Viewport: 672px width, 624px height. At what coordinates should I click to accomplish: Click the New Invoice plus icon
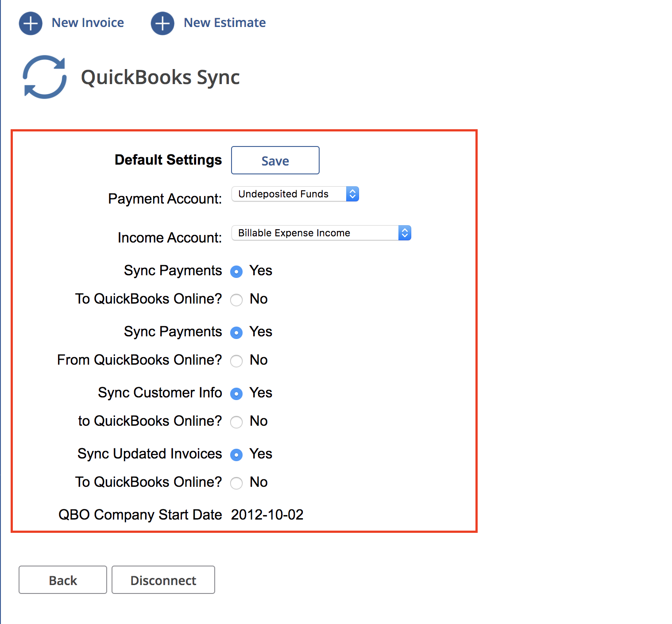pos(31,23)
